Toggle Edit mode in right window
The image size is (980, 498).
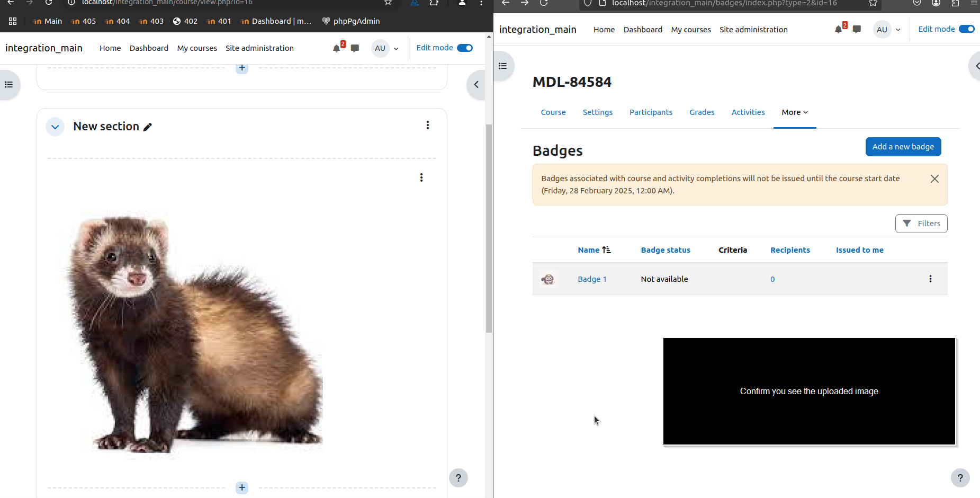coord(967,29)
